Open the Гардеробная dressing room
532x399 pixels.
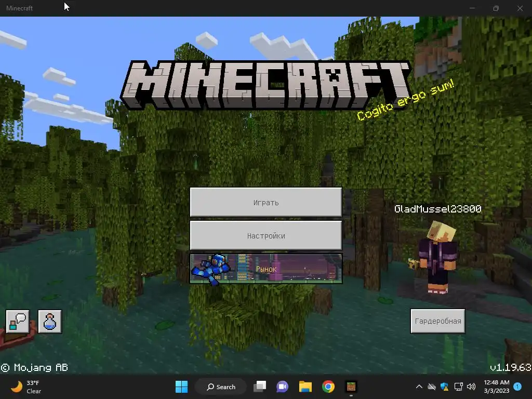(437, 321)
